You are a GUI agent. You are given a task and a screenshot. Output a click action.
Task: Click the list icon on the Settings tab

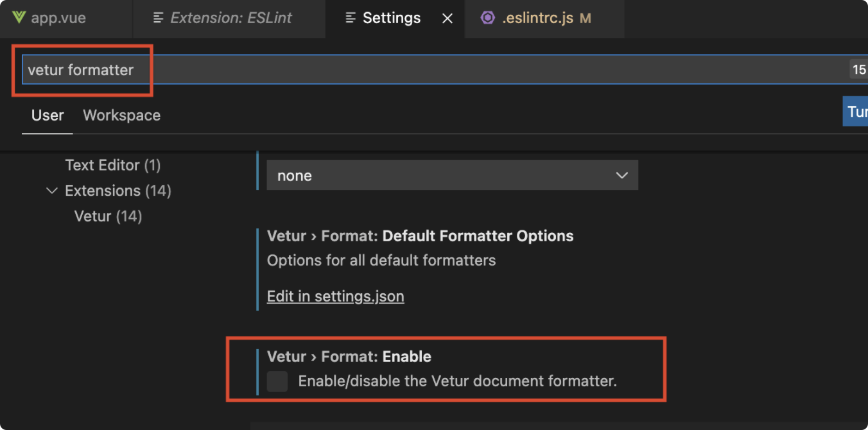click(351, 18)
